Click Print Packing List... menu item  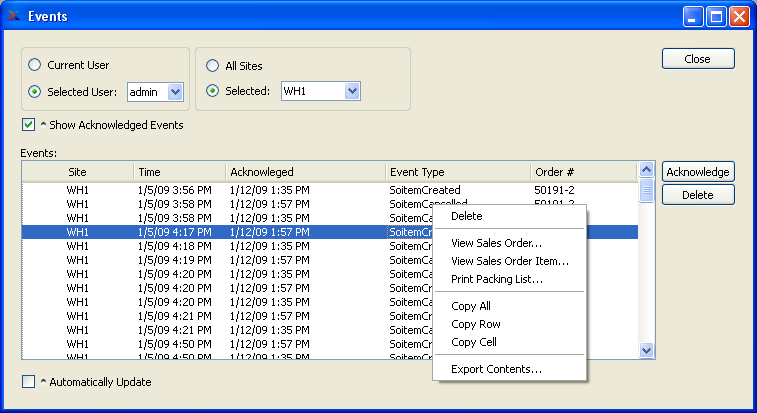coord(497,279)
